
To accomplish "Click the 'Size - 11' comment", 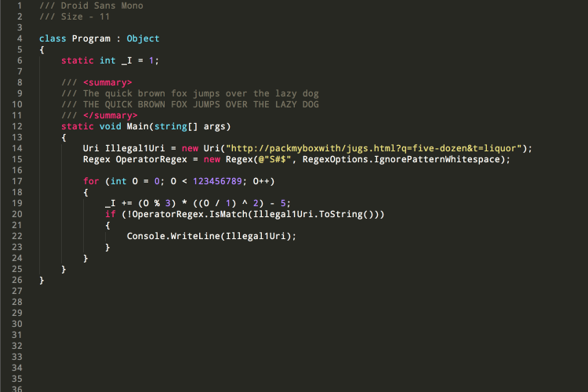I will point(85,16).
